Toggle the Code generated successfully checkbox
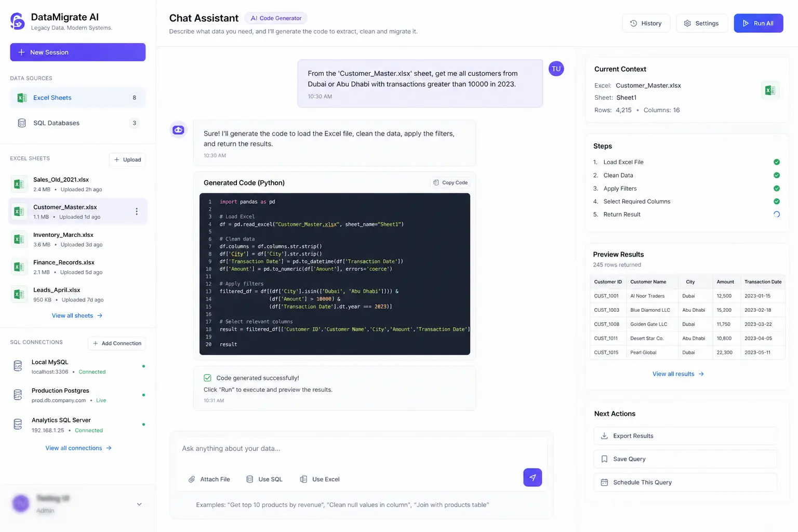This screenshot has width=798, height=532. 207,378
